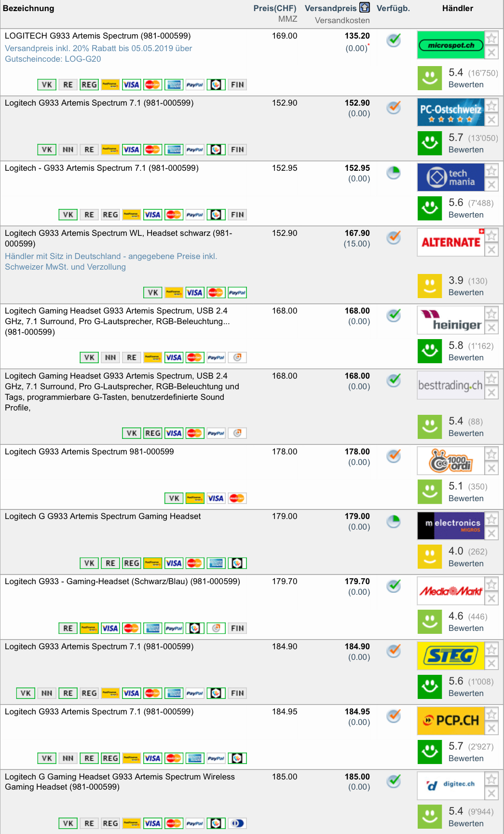Click the partial availability pie icon for techmania
Image resolution: width=504 pixels, height=834 pixels.
[x=394, y=172]
